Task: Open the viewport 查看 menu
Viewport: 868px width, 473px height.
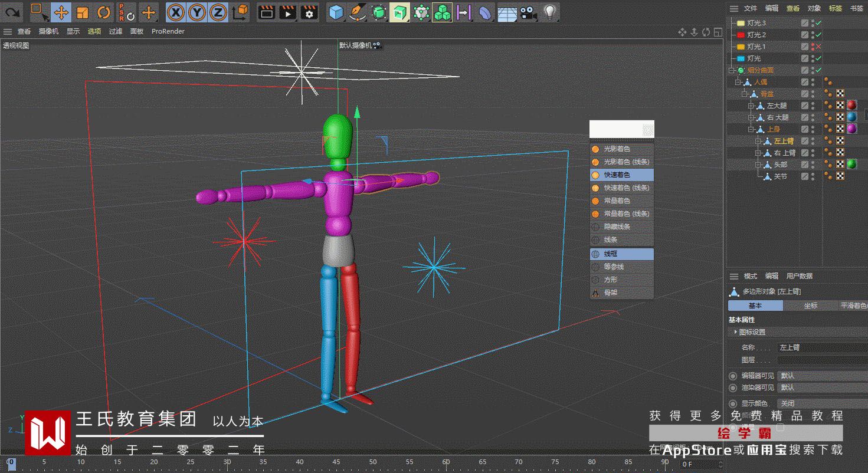Action: point(24,32)
